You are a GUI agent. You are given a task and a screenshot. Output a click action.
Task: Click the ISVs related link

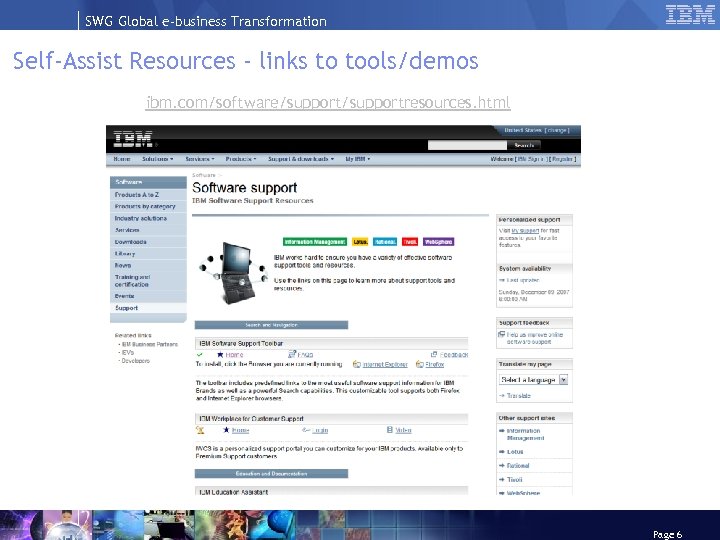click(128, 352)
